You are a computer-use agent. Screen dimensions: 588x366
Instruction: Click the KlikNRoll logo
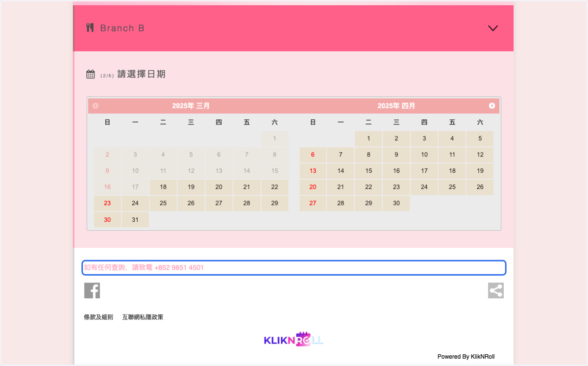tap(294, 340)
